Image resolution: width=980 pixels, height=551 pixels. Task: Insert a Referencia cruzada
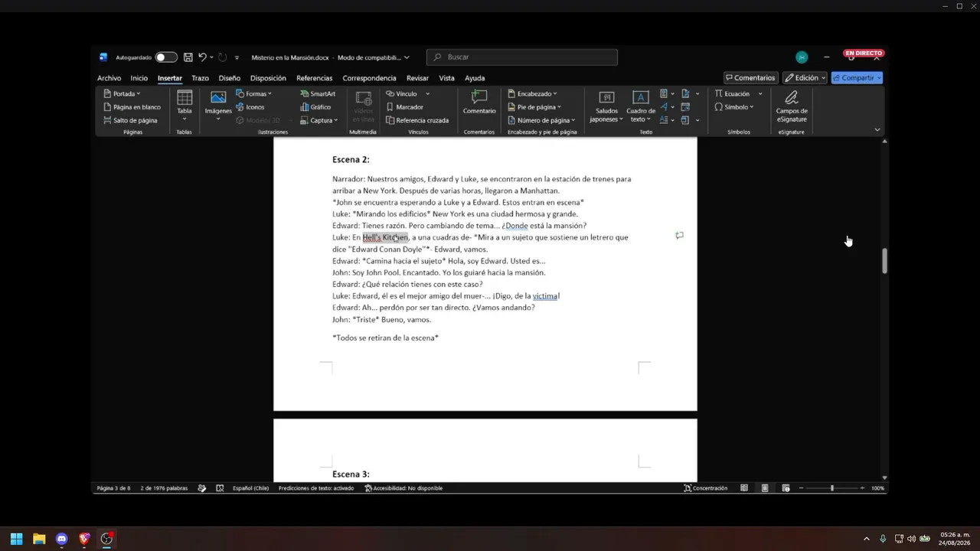click(417, 120)
